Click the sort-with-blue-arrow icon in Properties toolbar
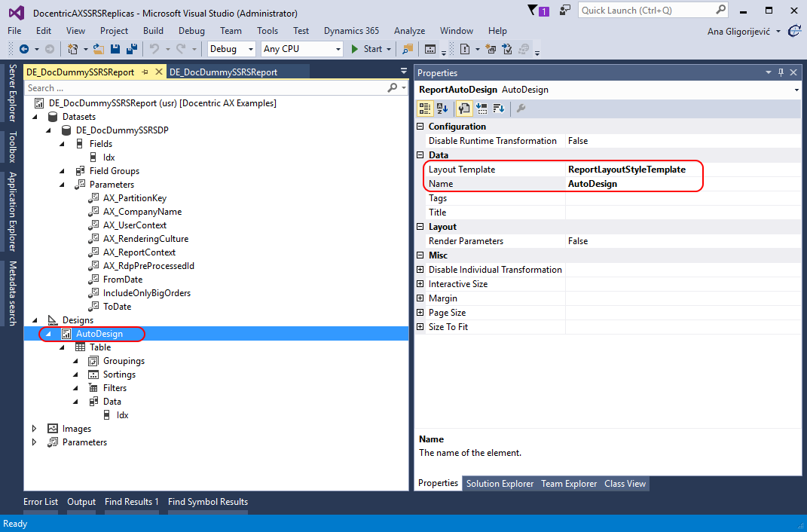807x532 pixels. 498,108
